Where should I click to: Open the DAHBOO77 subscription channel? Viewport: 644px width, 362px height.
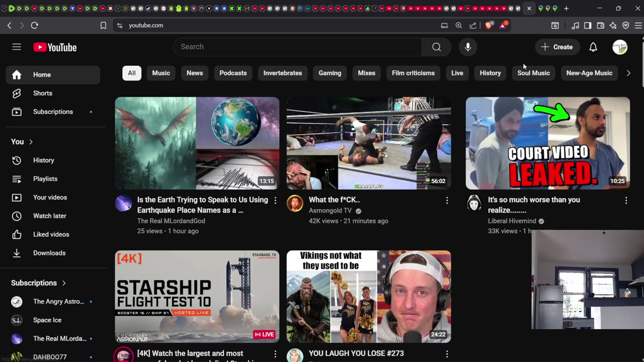coord(53,357)
